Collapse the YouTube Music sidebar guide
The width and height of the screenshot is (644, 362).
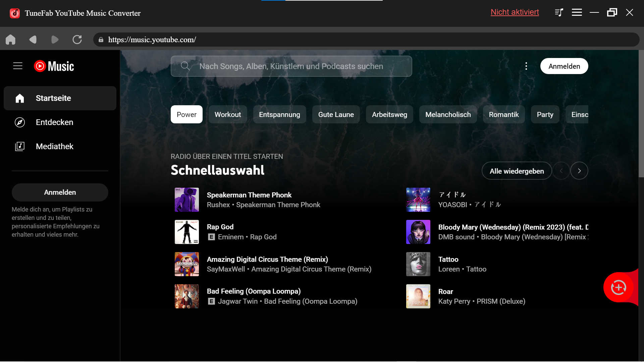click(x=18, y=66)
